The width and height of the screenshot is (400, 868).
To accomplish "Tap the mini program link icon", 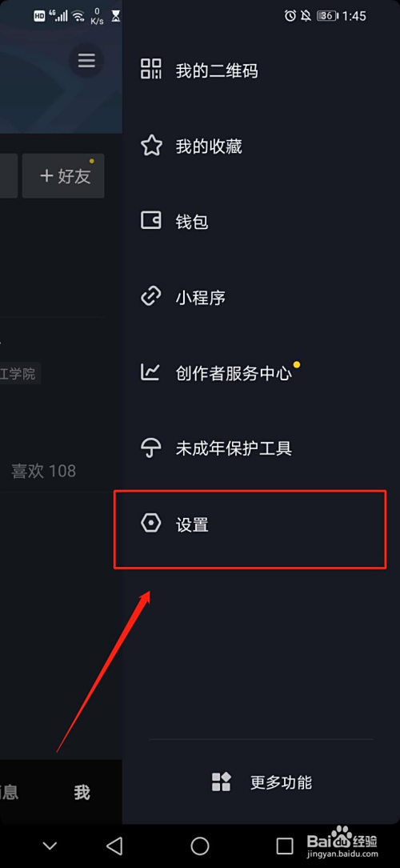I will pos(151,297).
